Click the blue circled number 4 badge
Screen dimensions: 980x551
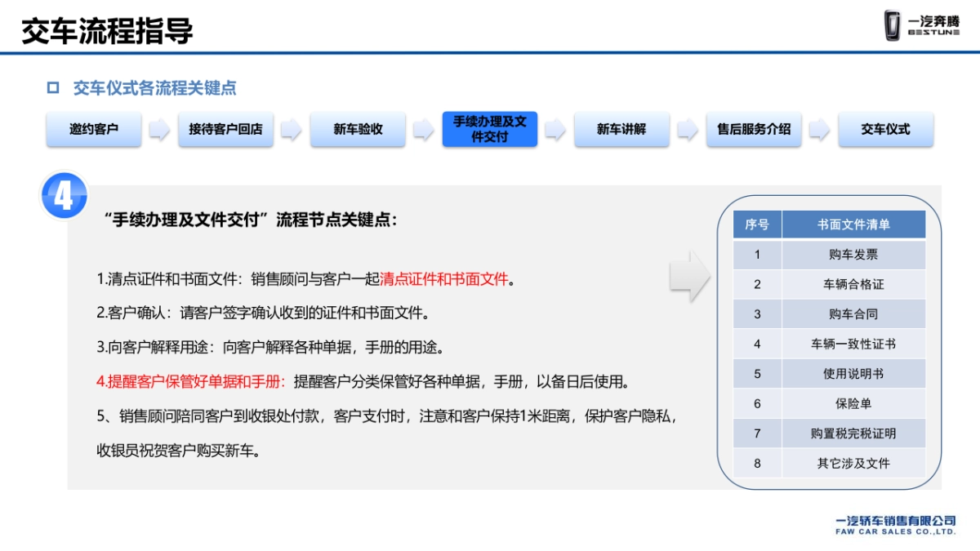point(63,193)
